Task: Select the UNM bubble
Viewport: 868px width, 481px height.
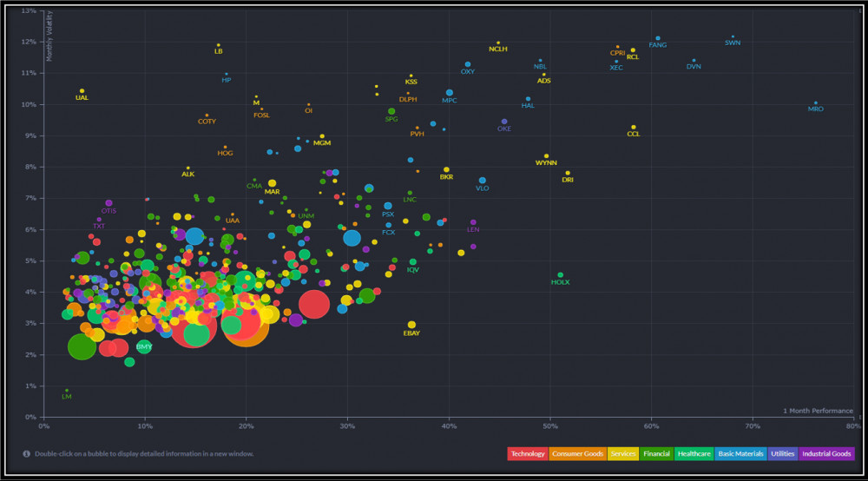Action: click(306, 210)
